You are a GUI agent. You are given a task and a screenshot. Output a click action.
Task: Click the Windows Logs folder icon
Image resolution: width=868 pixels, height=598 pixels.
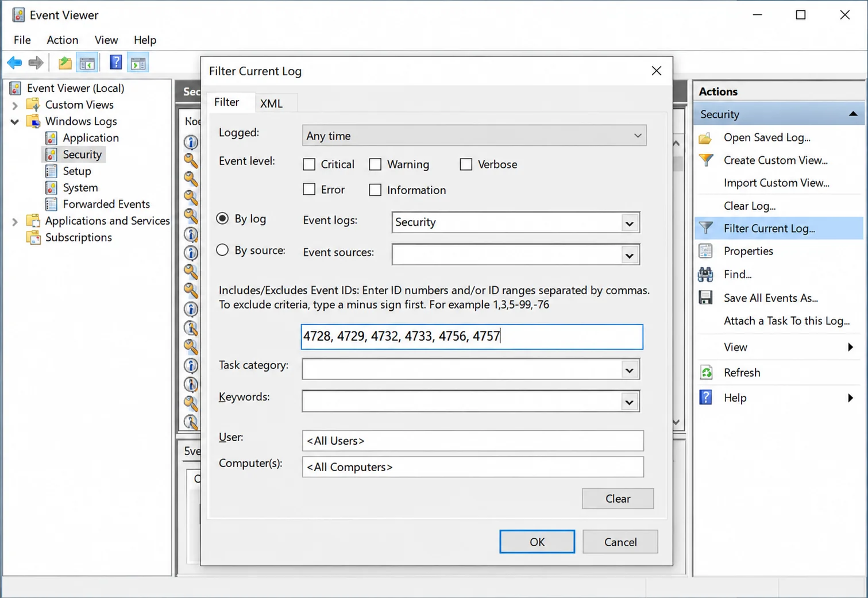(33, 121)
